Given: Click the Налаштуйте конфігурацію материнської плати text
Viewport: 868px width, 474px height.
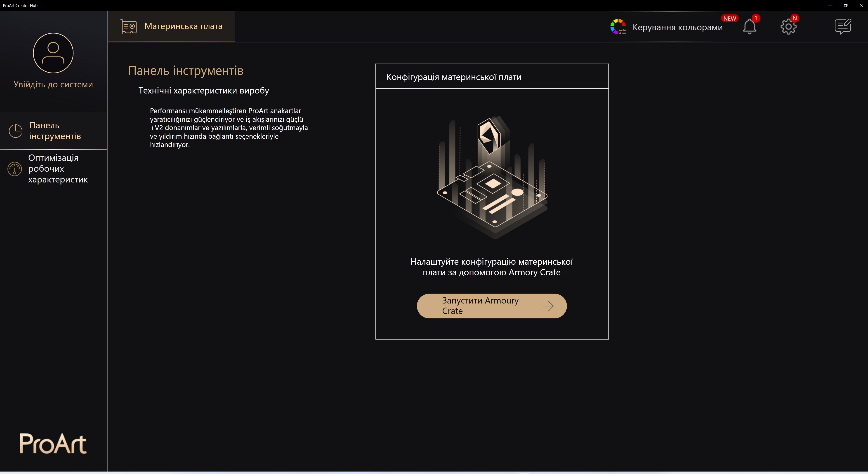Looking at the screenshot, I should click(492, 267).
